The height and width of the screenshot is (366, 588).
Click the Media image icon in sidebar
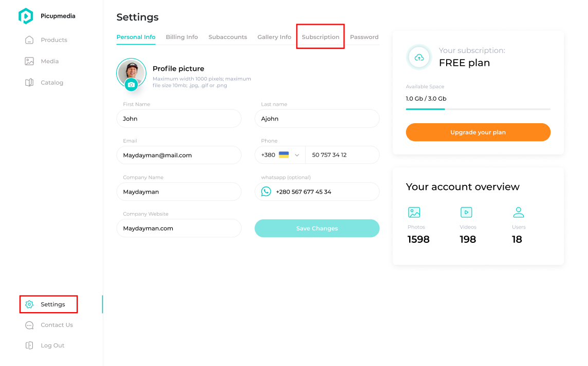(x=29, y=61)
